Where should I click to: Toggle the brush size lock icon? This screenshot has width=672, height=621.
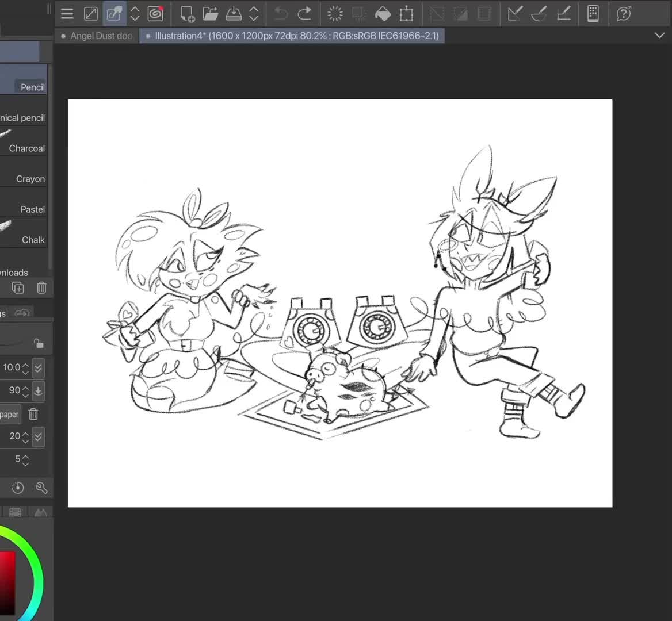(39, 343)
